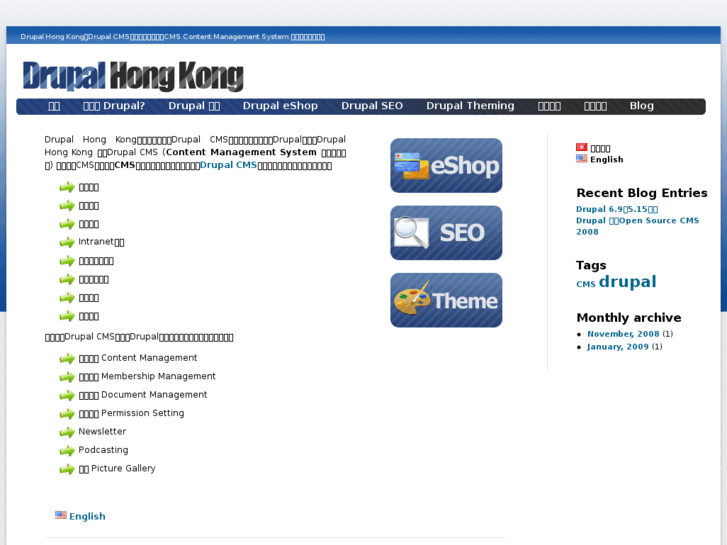727x545 pixels.
Task: Click the top blue bar tagline text
Action: point(172,37)
